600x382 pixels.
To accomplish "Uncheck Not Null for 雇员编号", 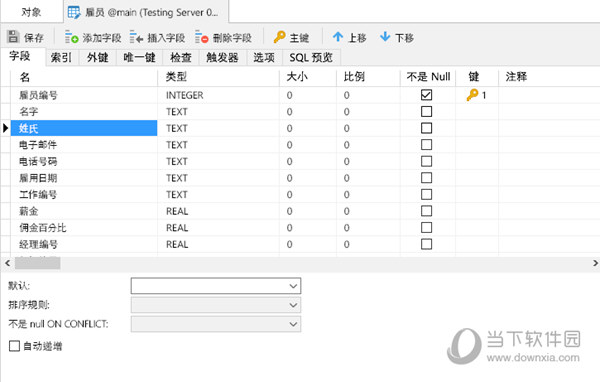I will (x=426, y=95).
